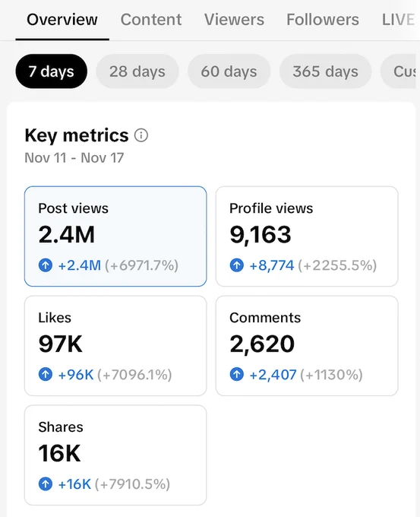
Task: Click the up-arrow icon under Profile views
Action: (x=236, y=265)
